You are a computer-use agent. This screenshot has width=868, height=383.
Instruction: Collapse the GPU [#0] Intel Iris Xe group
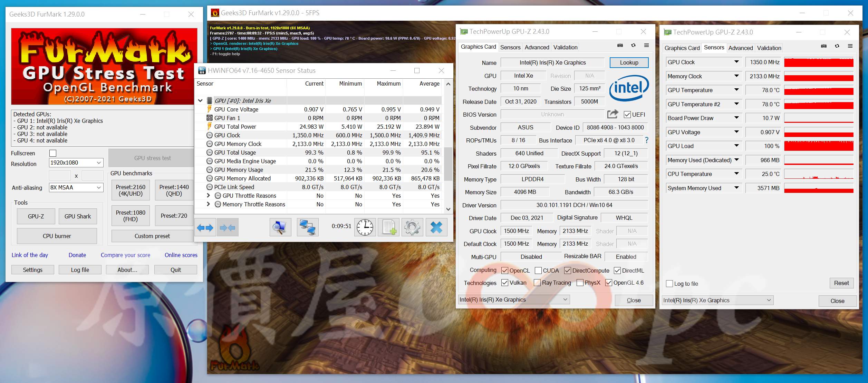point(200,101)
